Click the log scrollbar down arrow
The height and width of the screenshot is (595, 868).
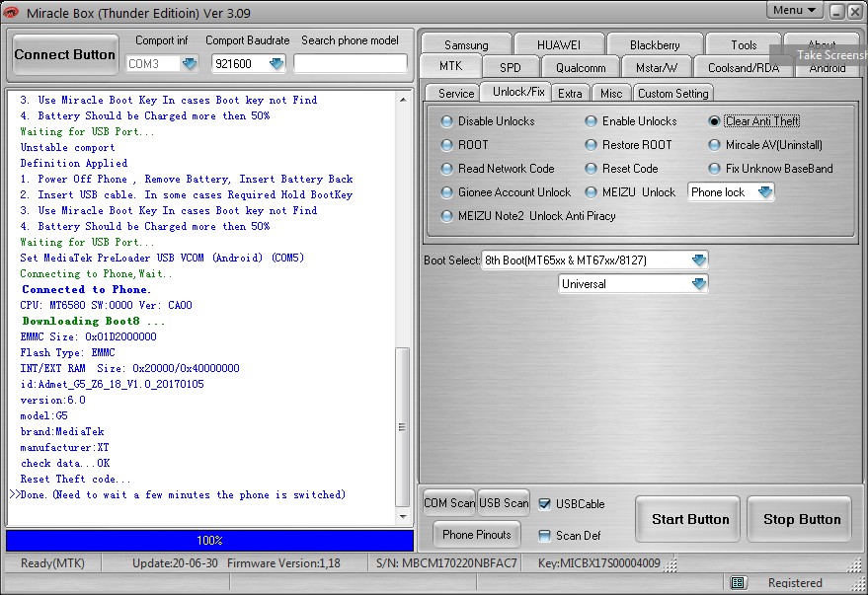403,517
